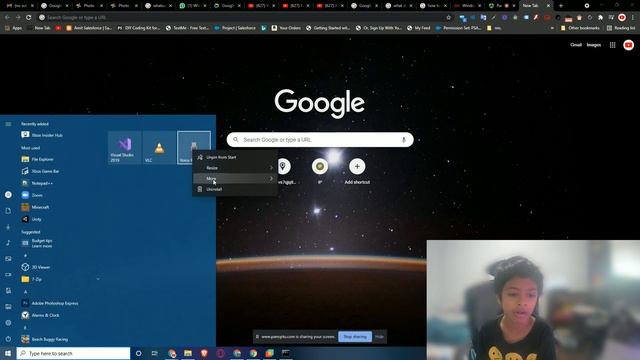This screenshot has width=640, height=360.
Task: Click the Power icon in the Start menu
Action: pos(8,339)
